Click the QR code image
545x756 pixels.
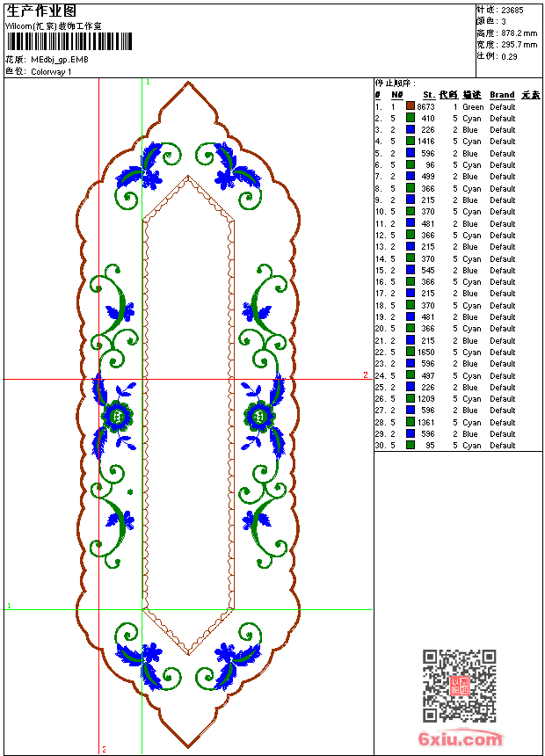(459, 685)
